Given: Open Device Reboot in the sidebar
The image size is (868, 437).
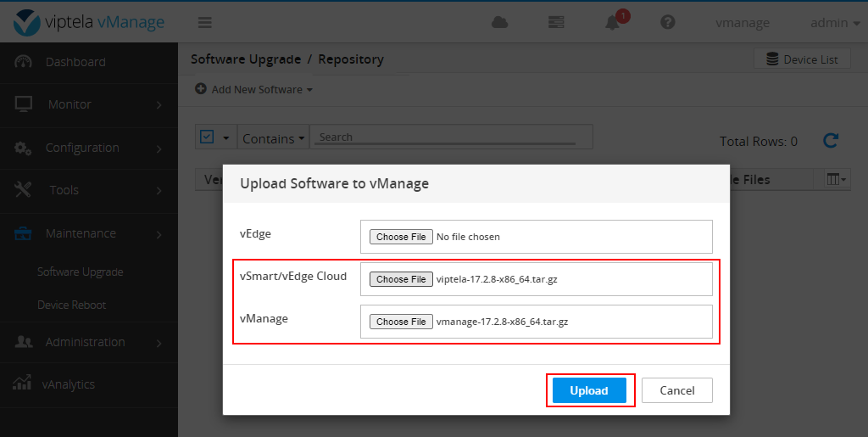Looking at the screenshot, I should click(72, 305).
